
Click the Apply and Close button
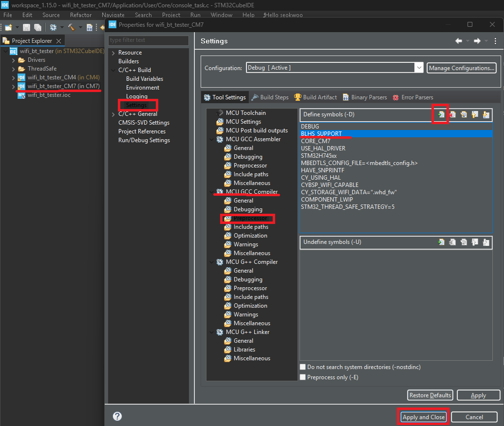pyautogui.click(x=423, y=417)
